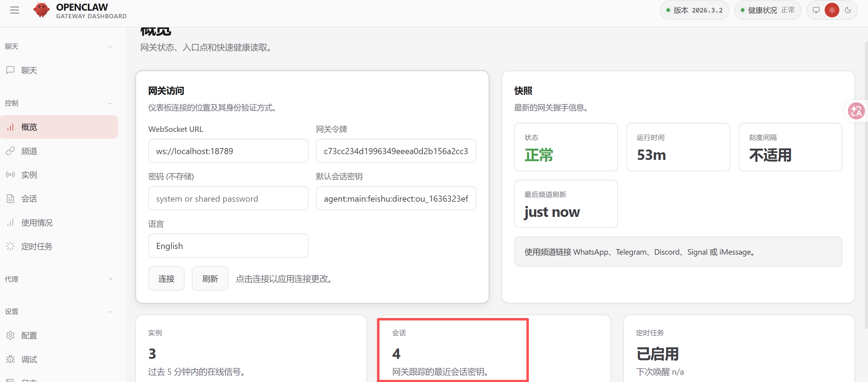
Task: Collapse the 控制 sidebar section
Action: (x=110, y=103)
